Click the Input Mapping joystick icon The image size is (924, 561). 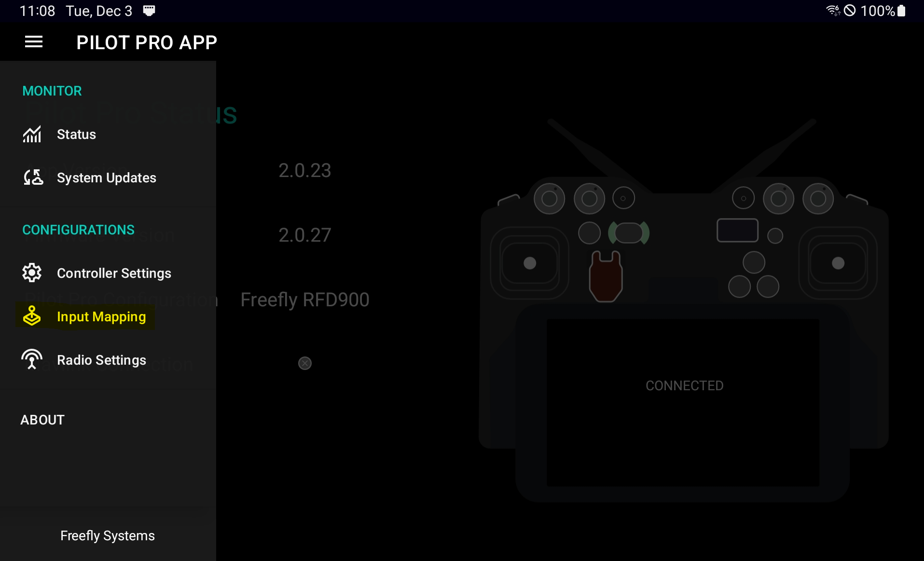[x=32, y=316]
